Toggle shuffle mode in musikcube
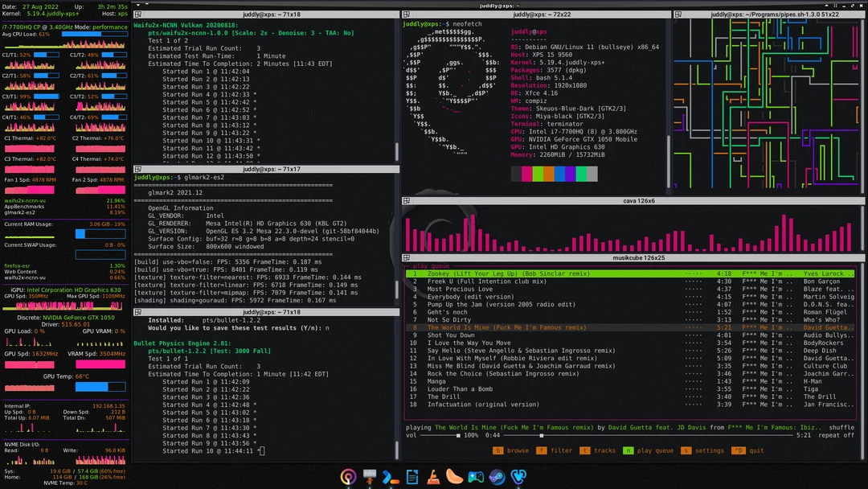Viewport: 868px width, 489px height. coord(842,427)
